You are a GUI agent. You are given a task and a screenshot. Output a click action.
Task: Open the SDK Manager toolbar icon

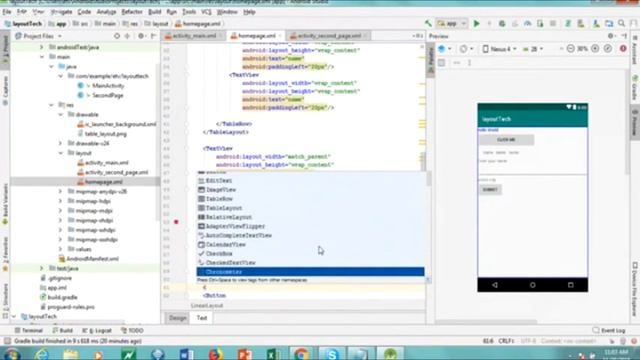pos(596,24)
